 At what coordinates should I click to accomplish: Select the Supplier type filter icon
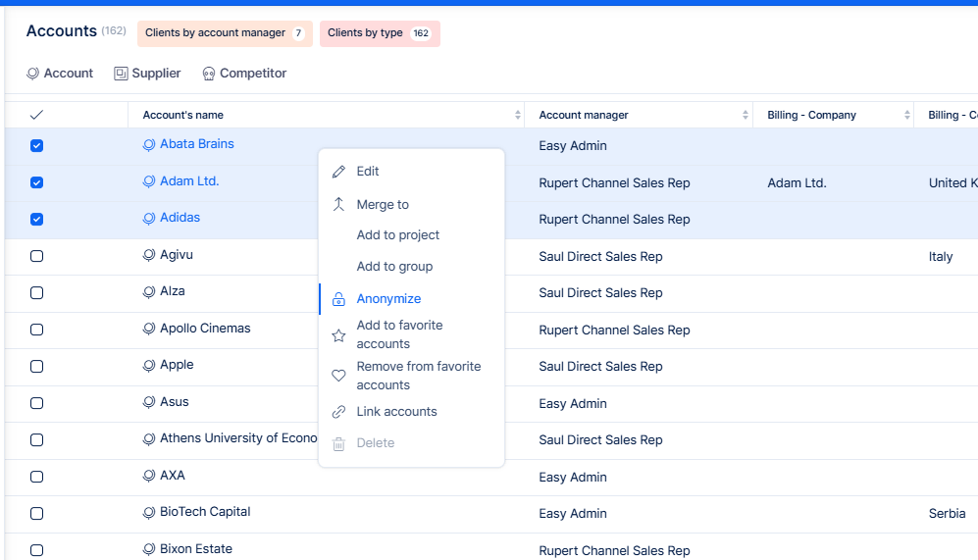(x=122, y=74)
